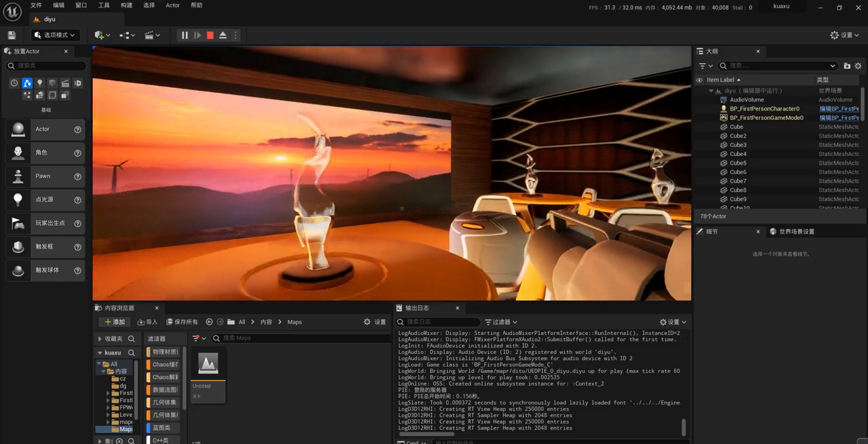This screenshot has height=444, width=868.
Task: Collapse the kuaxu project tree section
Action: click(100, 352)
